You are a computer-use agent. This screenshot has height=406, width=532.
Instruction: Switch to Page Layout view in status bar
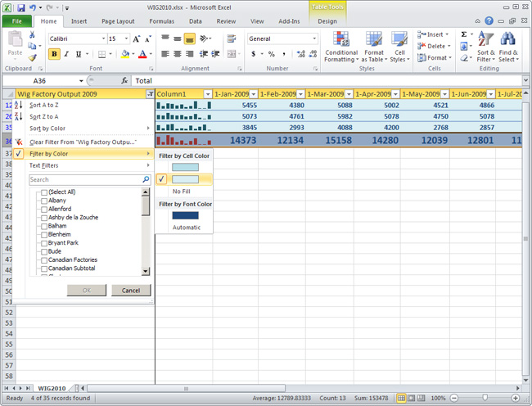(x=411, y=398)
